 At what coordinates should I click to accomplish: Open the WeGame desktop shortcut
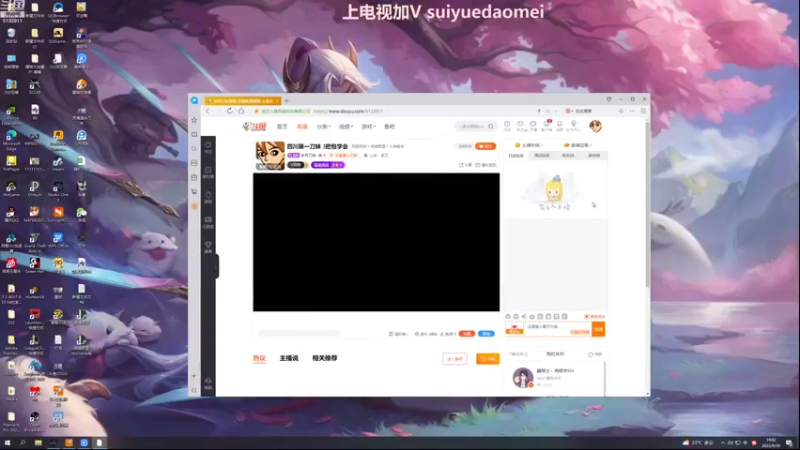coord(11,189)
